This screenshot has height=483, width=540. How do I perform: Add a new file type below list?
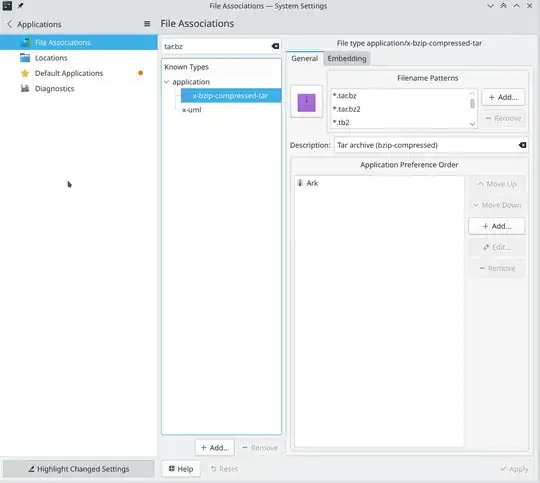pyautogui.click(x=215, y=448)
